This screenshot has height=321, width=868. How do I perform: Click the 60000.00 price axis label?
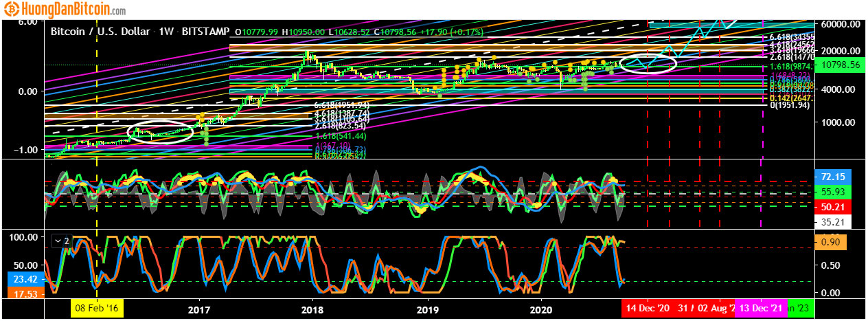point(841,23)
